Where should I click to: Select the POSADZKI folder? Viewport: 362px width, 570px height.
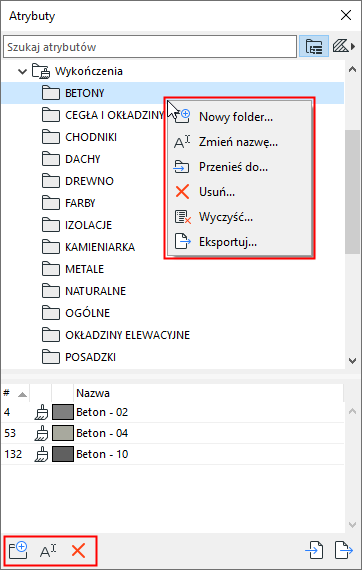[x=90, y=357]
